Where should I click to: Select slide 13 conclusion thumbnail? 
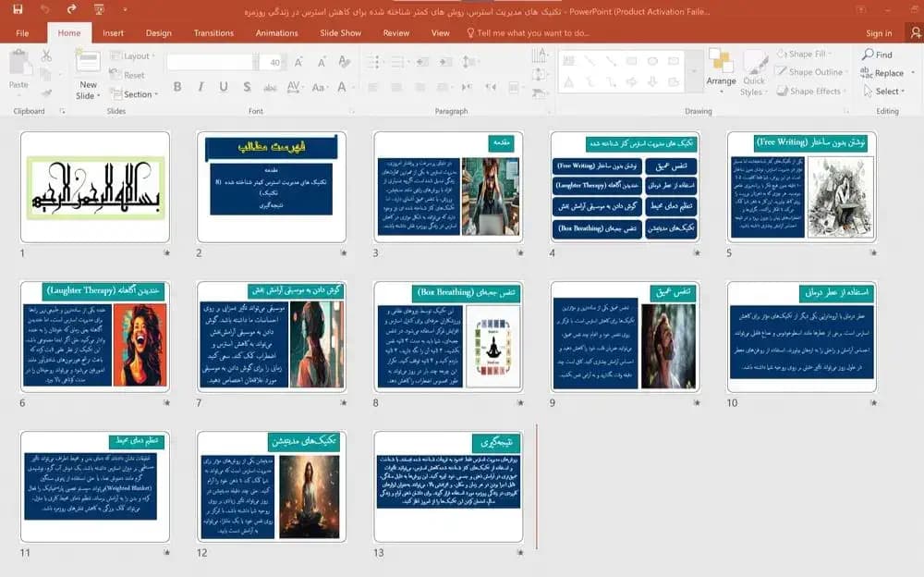(x=448, y=486)
